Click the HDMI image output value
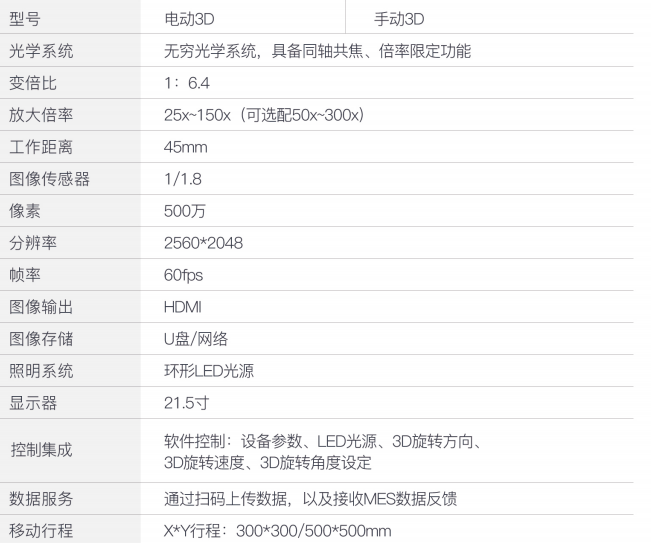 pos(182,307)
